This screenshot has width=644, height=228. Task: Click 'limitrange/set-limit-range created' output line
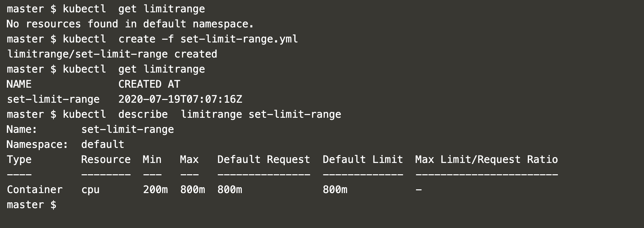tap(112, 54)
